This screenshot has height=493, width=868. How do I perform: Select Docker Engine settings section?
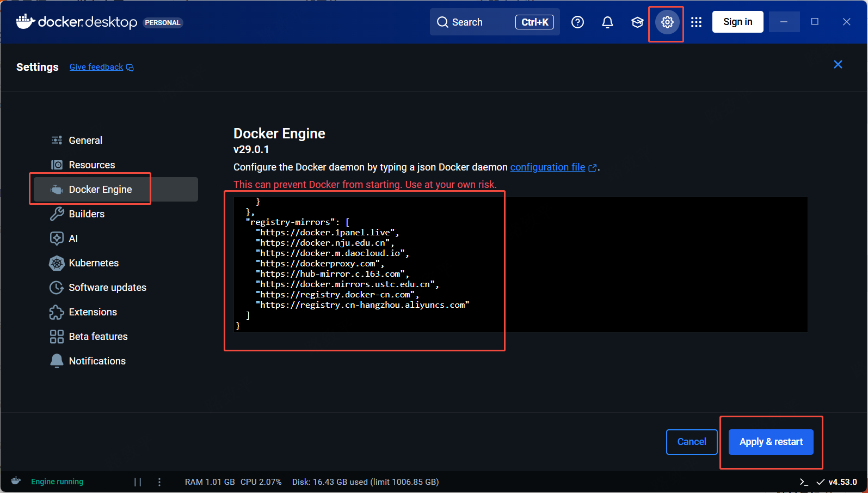(x=115, y=189)
